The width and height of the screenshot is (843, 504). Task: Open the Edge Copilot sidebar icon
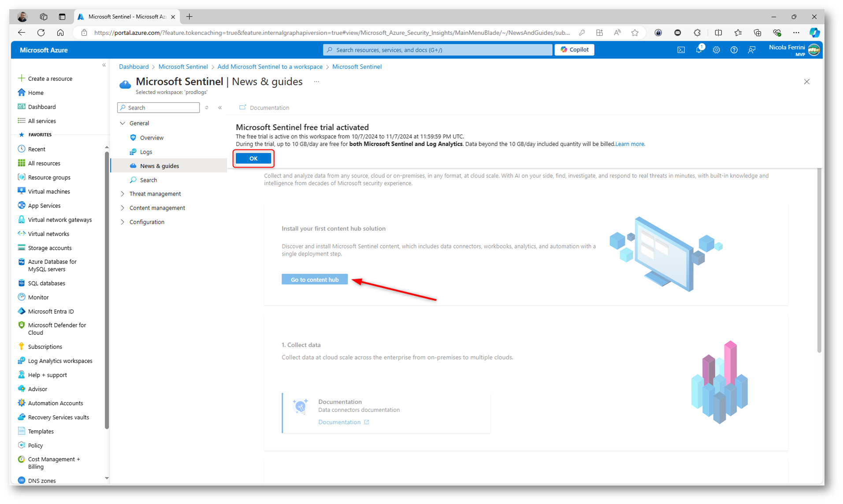[814, 33]
